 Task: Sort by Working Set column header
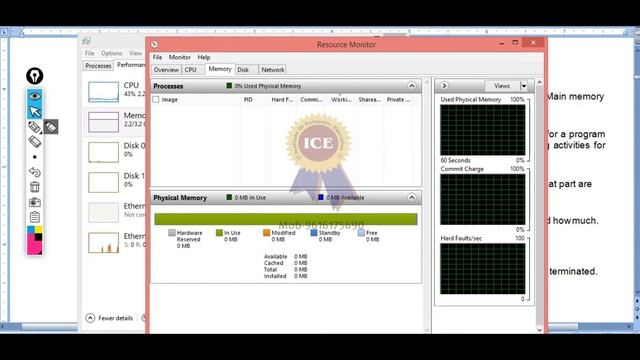point(341,100)
